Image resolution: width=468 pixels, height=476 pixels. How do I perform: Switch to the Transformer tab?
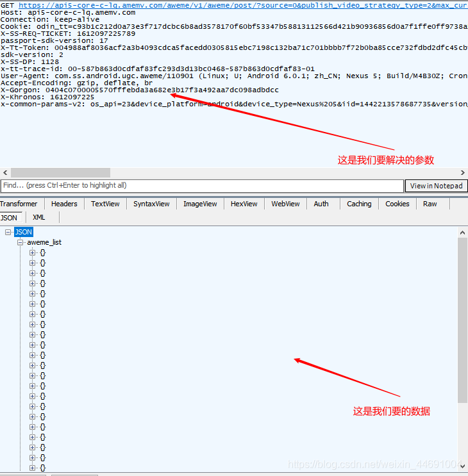pos(19,204)
